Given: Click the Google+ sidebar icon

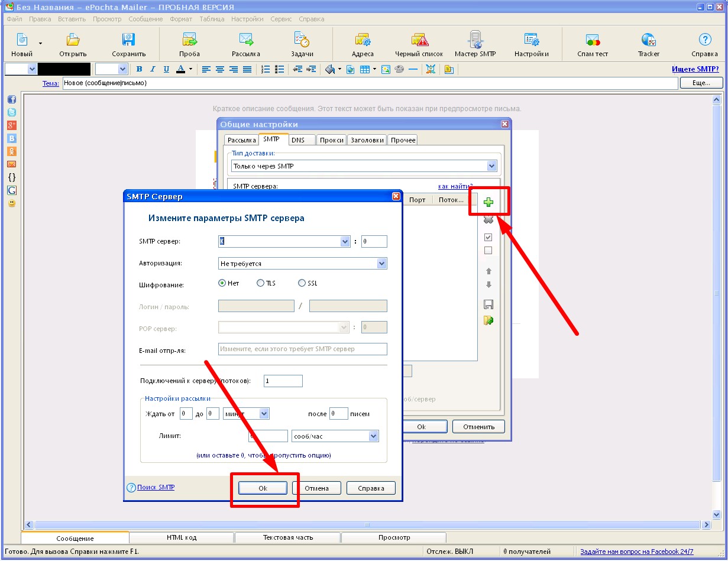Looking at the screenshot, I should coord(11,125).
